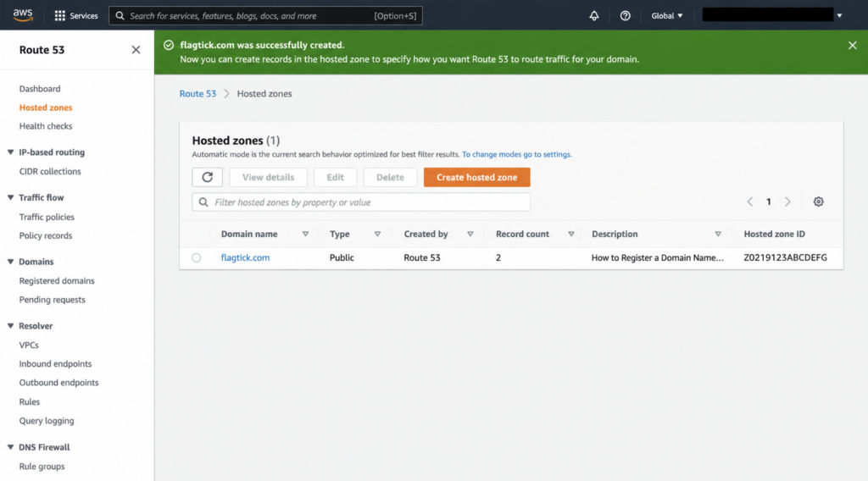
Task: Follow 'To change modes go to settings' link
Action: coord(516,154)
